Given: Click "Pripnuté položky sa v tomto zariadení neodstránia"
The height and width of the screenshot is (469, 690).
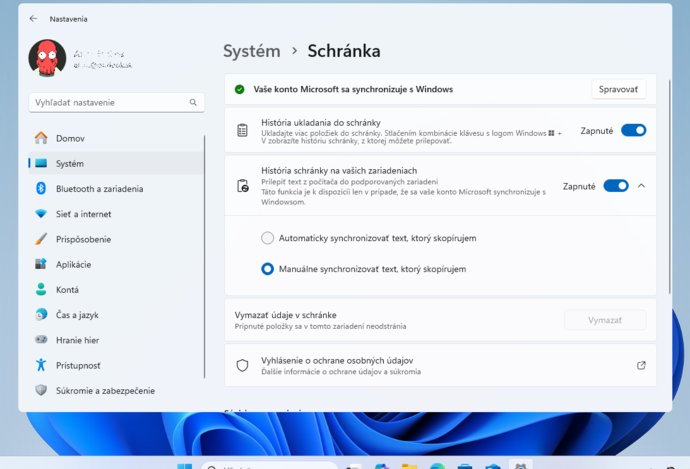Looking at the screenshot, I should 320,326.
